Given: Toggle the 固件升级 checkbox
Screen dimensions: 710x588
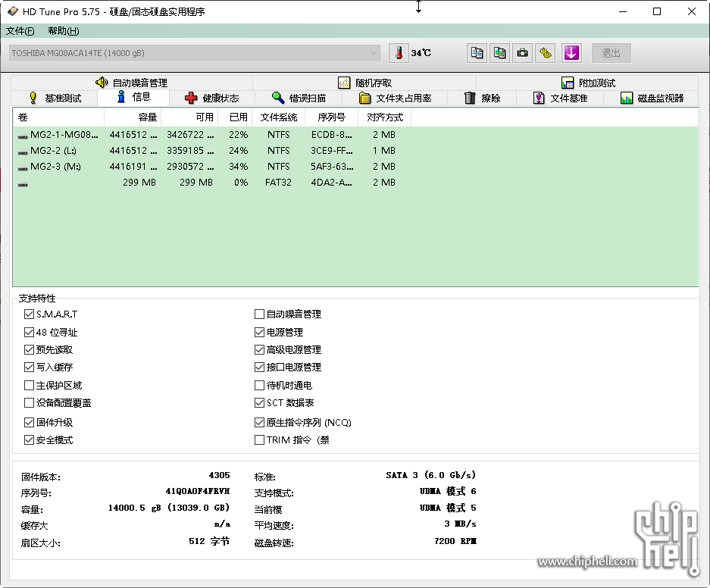Looking at the screenshot, I should pyautogui.click(x=29, y=422).
